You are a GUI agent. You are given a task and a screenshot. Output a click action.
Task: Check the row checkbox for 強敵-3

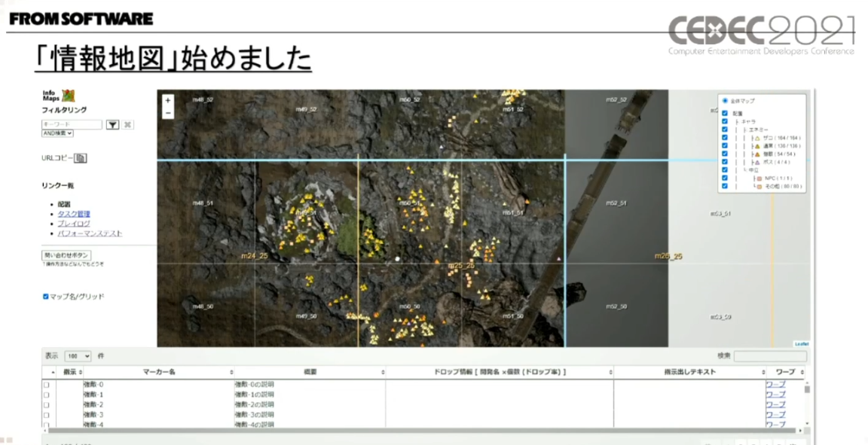[47, 415]
